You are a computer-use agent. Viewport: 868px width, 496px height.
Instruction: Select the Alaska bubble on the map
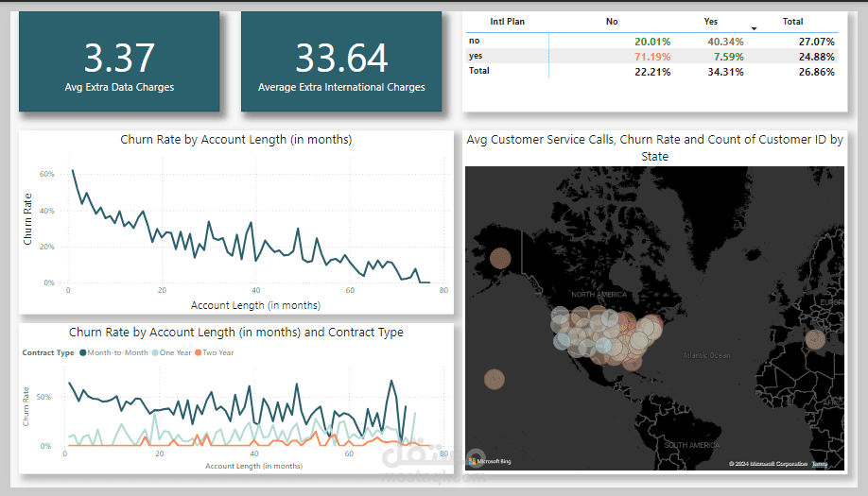click(x=500, y=258)
